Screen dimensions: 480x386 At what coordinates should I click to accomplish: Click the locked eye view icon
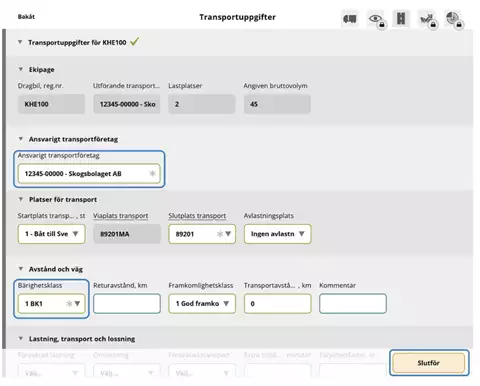click(377, 19)
